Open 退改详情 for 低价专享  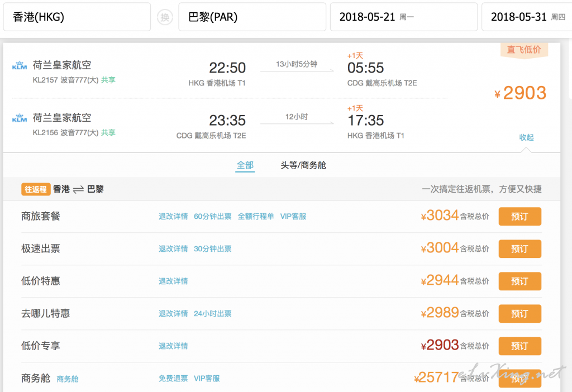point(173,346)
